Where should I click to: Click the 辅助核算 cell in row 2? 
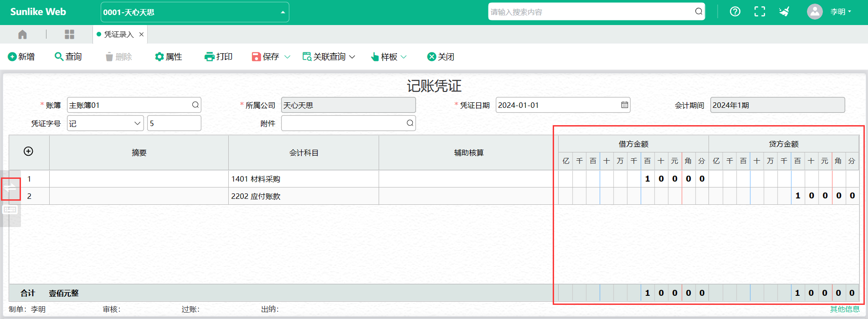tap(468, 196)
